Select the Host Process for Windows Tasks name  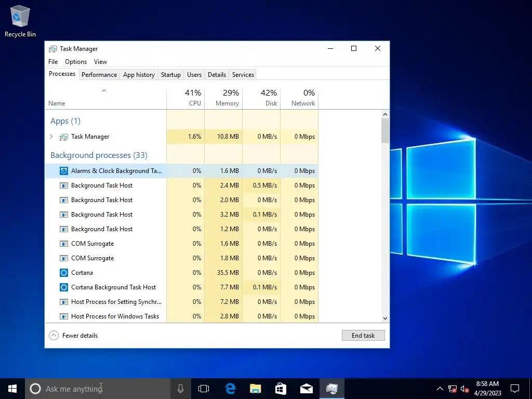[115, 316]
